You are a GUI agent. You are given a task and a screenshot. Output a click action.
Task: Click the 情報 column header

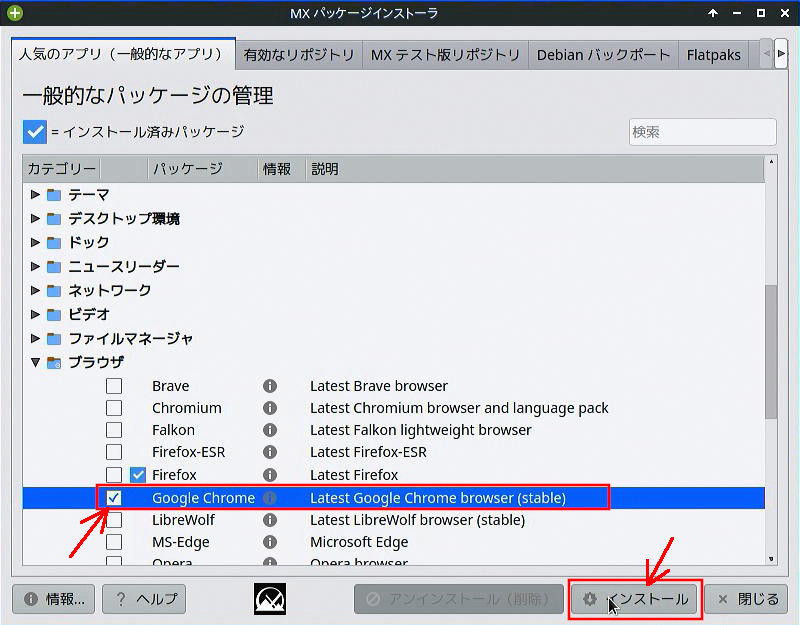(282, 168)
